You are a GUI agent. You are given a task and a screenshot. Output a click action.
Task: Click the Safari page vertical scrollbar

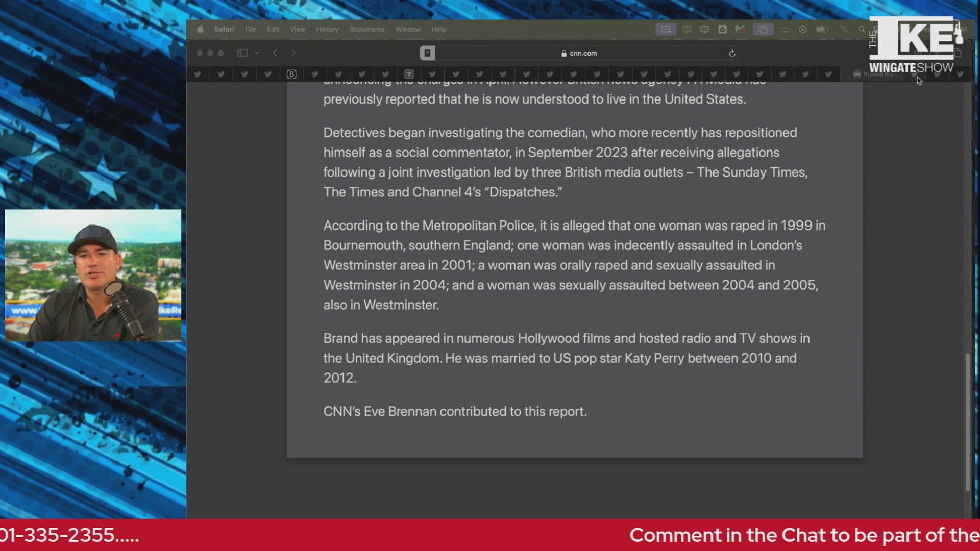point(968,422)
